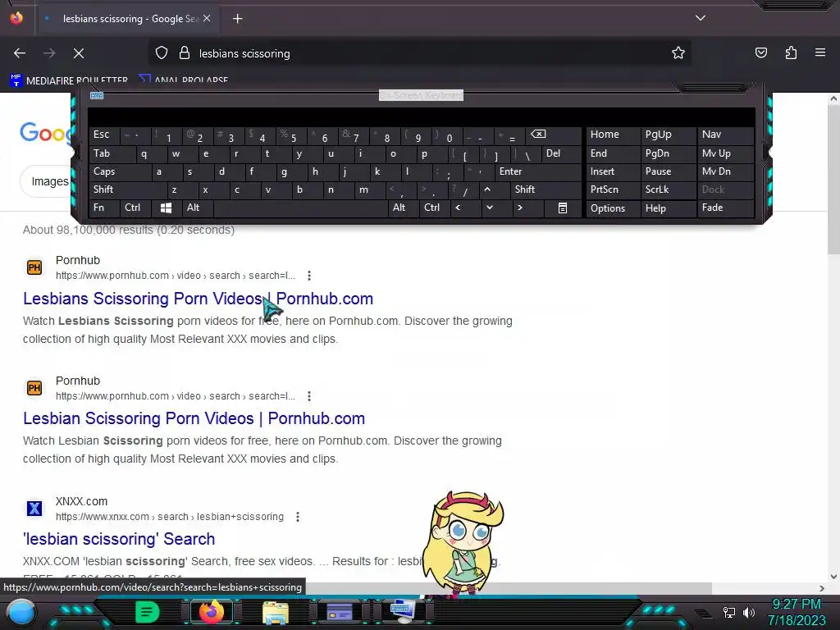The width and height of the screenshot is (840, 630).
Task: Click the right arrow of the horizontal scrollbar
Action: 822,587
